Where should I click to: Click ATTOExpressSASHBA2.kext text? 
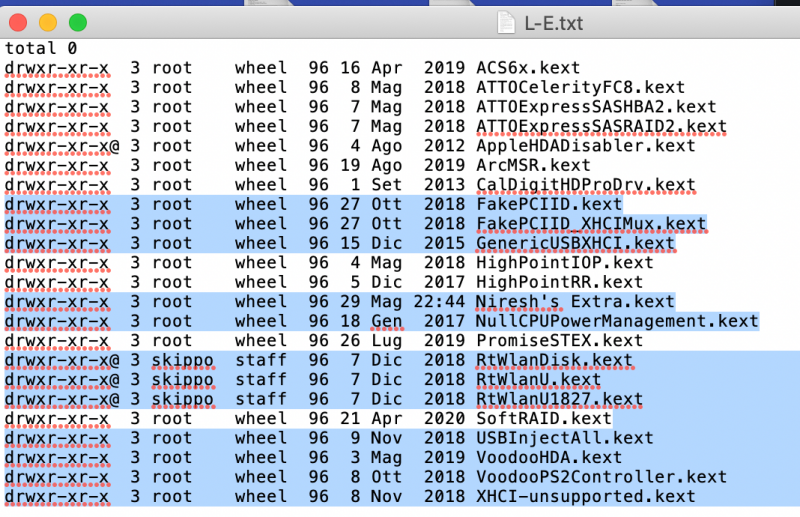(596, 107)
